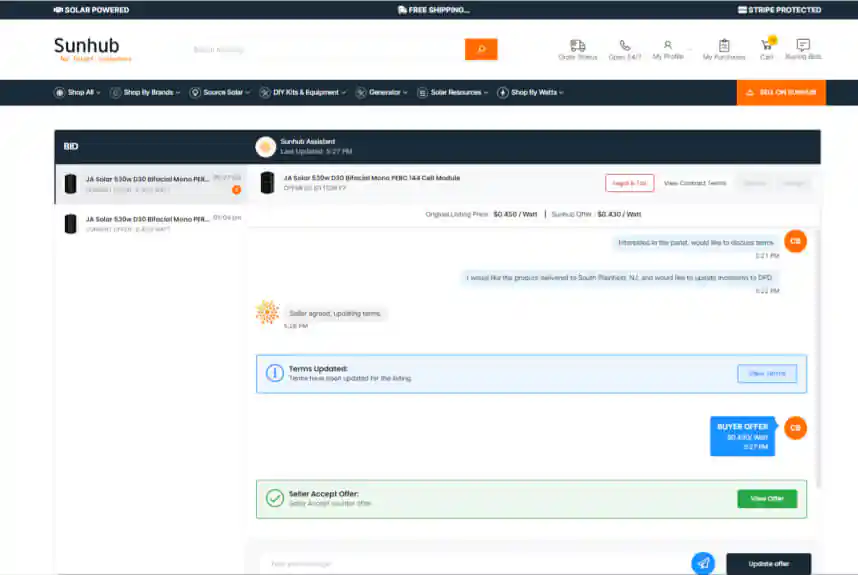Click the Shop By Brands icon
The image size is (858, 575).
(115, 92)
